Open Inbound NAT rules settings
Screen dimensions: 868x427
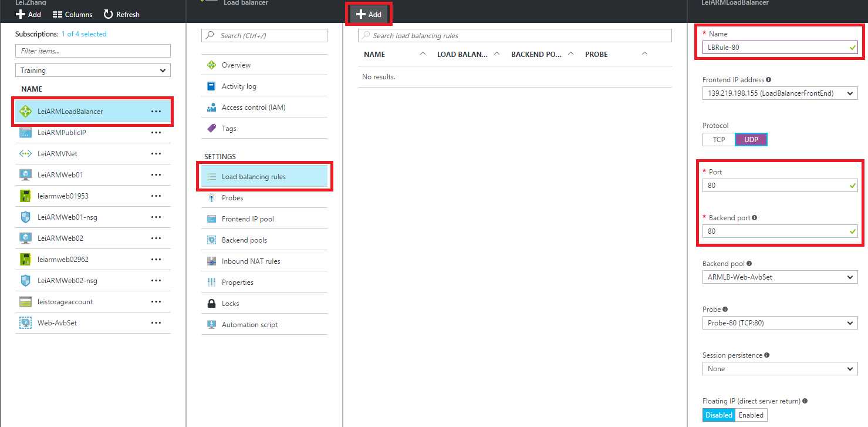[264, 261]
